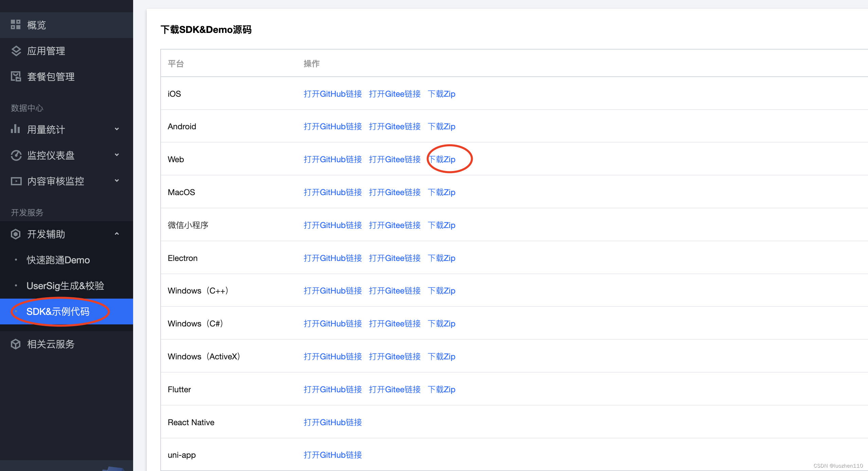The image size is (868, 471).
Task: Open GitHub link for Windows (C++)
Action: (332, 291)
